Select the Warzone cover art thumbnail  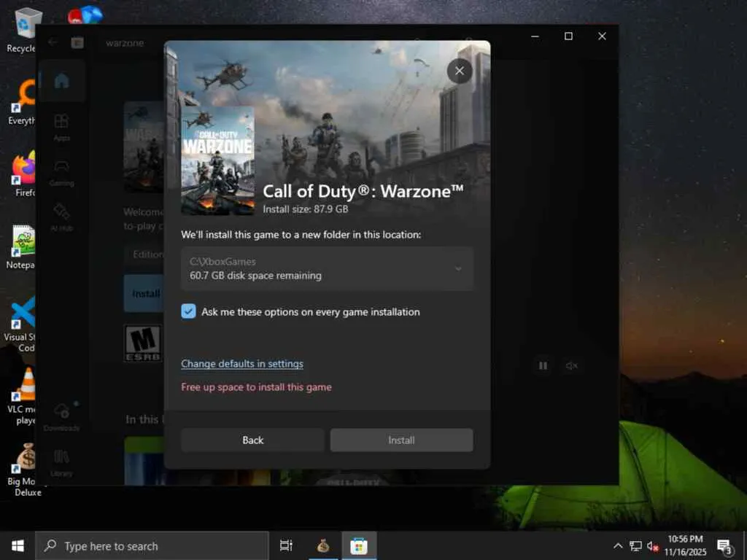[217, 160]
